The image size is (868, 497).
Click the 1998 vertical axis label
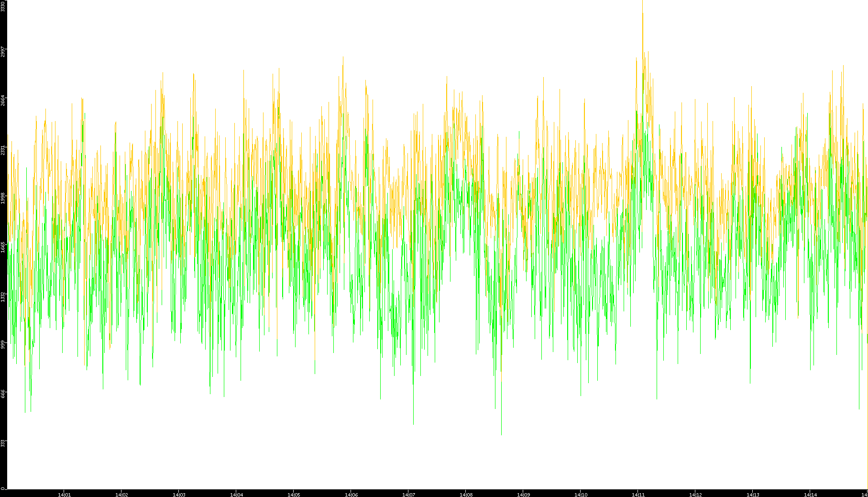tap(3, 198)
